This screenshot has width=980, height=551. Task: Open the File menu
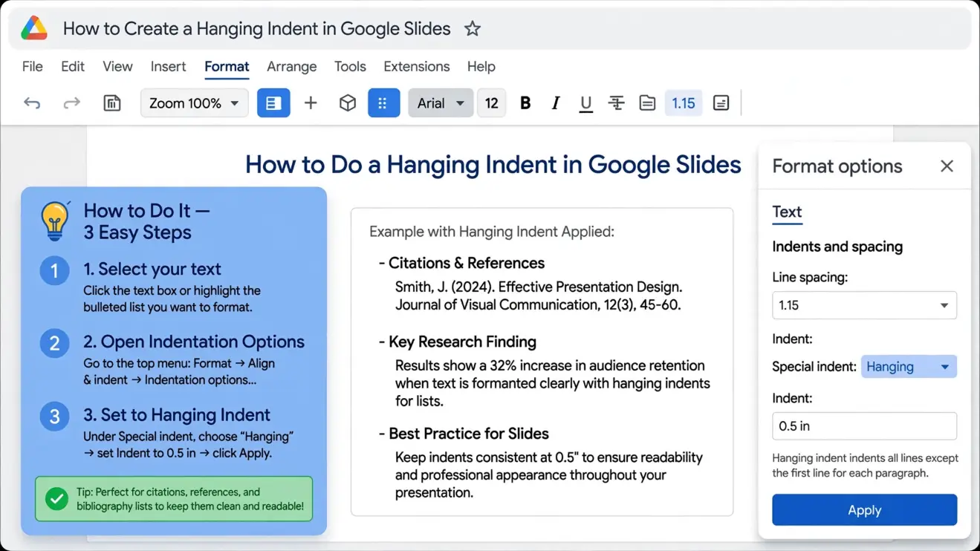point(33,66)
